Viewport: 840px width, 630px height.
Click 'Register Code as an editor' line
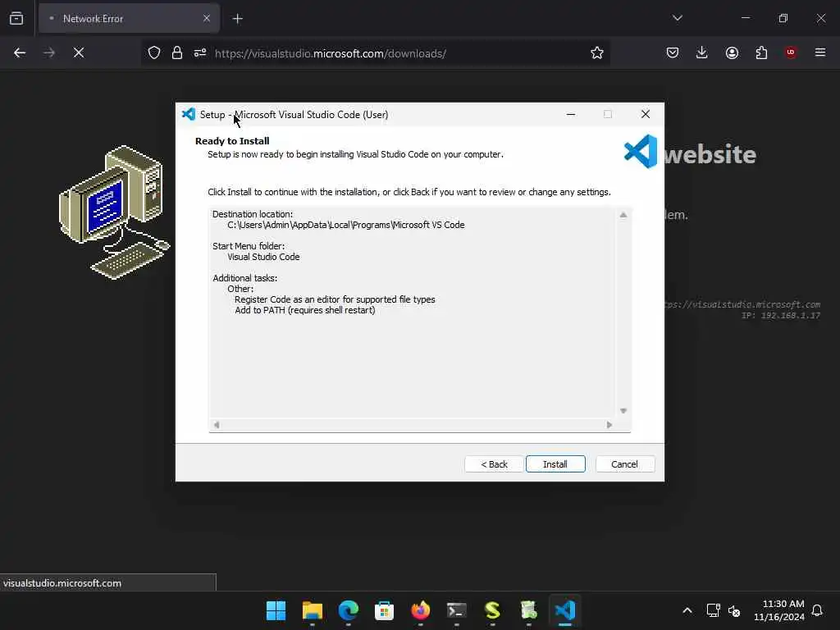tap(335, 299)
